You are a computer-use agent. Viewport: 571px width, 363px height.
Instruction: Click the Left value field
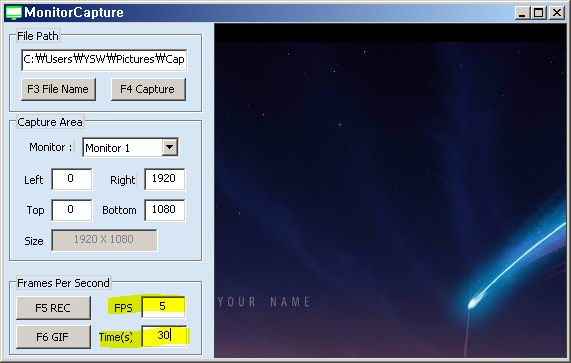[72, 179]
